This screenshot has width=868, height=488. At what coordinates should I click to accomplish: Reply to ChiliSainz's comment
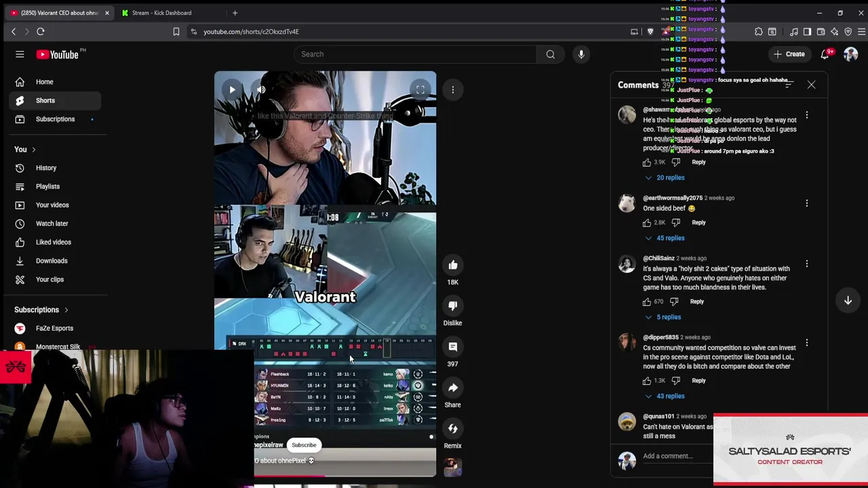696,302
